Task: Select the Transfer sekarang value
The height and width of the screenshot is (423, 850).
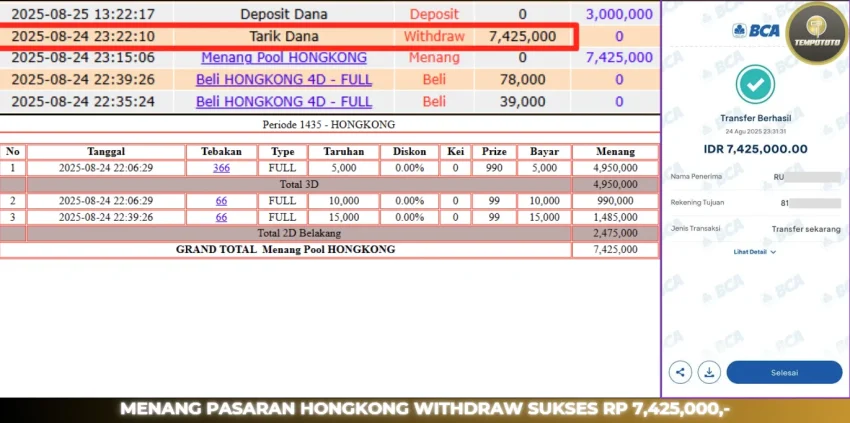Action: click(806, 229)
